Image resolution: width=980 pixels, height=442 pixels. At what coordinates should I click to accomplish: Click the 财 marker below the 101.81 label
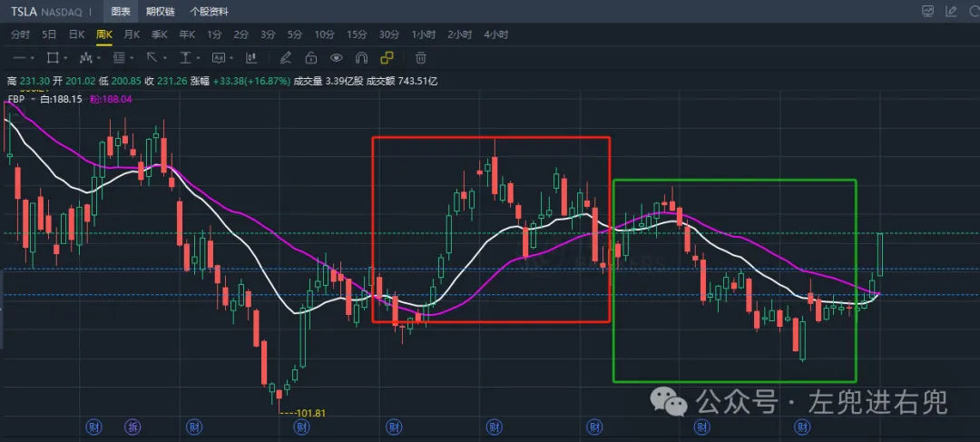(x=302, y=427)
